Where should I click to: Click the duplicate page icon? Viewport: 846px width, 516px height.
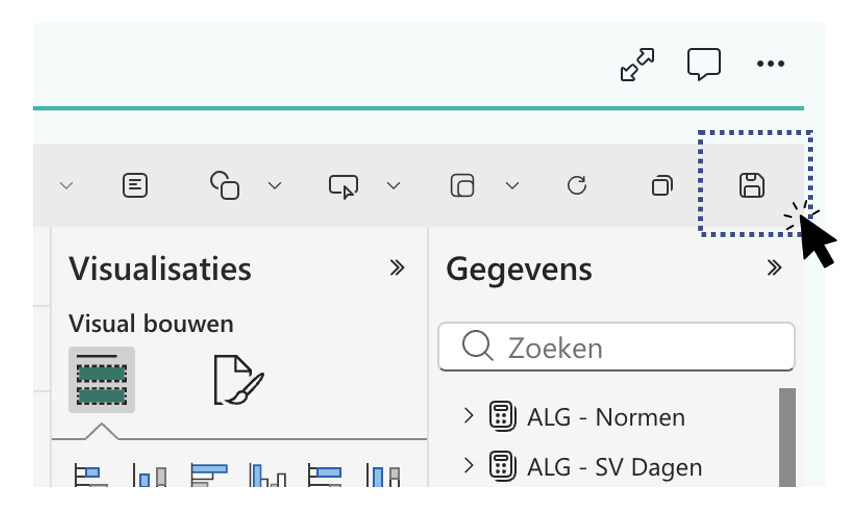661,185
